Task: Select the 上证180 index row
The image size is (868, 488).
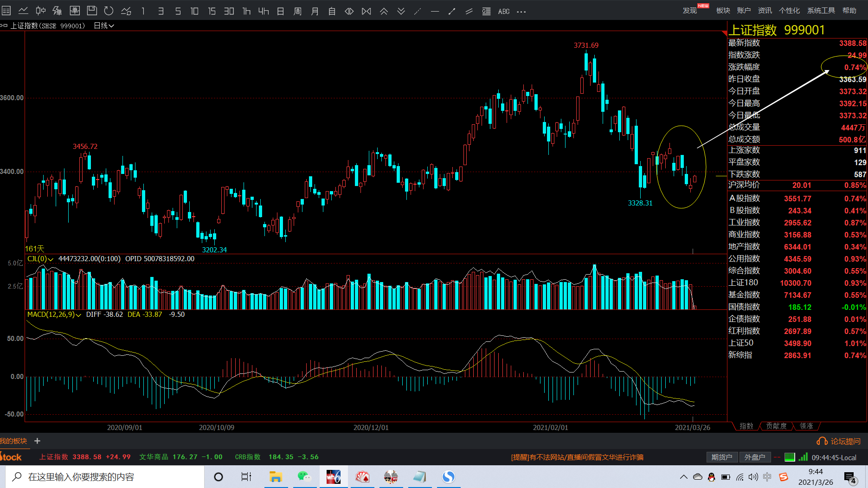Action: (x=797, y=283)
